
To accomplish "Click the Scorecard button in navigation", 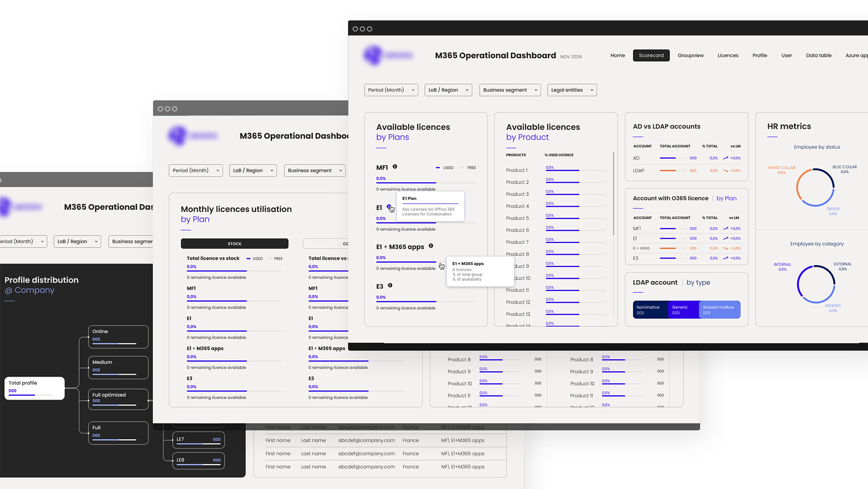I will pos(651,56).
